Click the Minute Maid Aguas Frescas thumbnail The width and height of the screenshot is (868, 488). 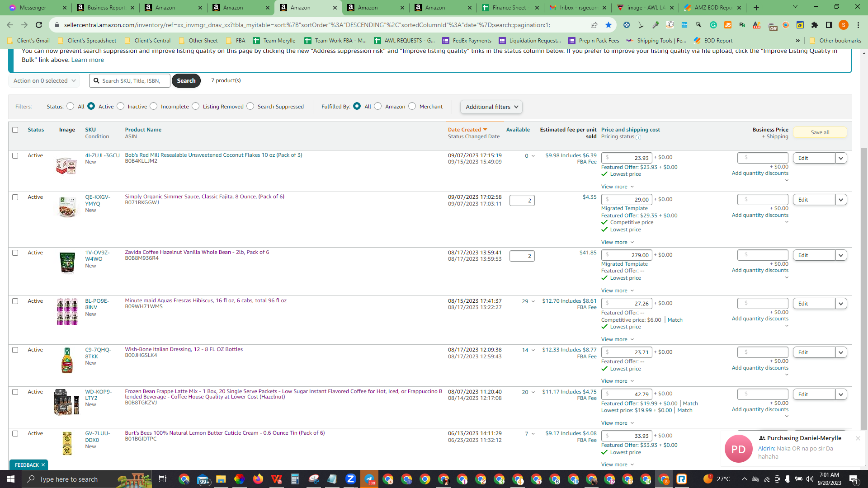[67, 311]
